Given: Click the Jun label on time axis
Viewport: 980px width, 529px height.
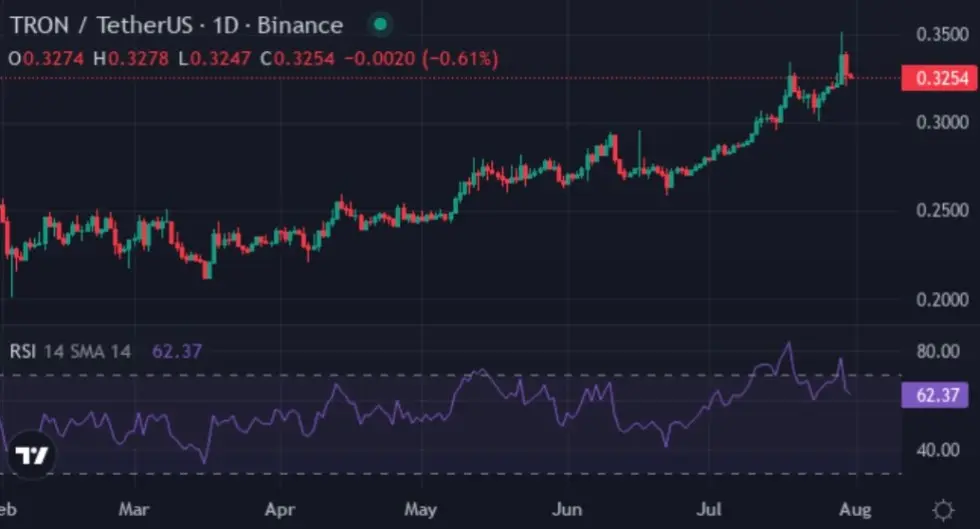Looking at the screenshot, I should coord(567,510).
